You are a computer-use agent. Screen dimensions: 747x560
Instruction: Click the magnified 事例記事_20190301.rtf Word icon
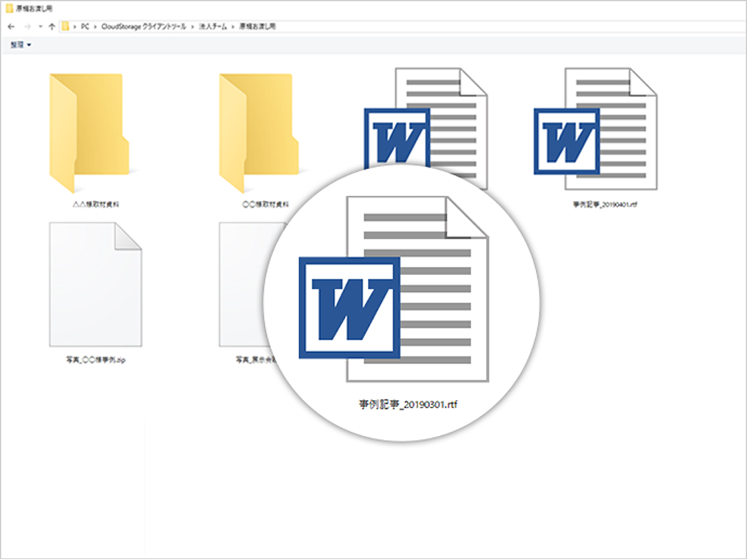(x=394, y=289)
